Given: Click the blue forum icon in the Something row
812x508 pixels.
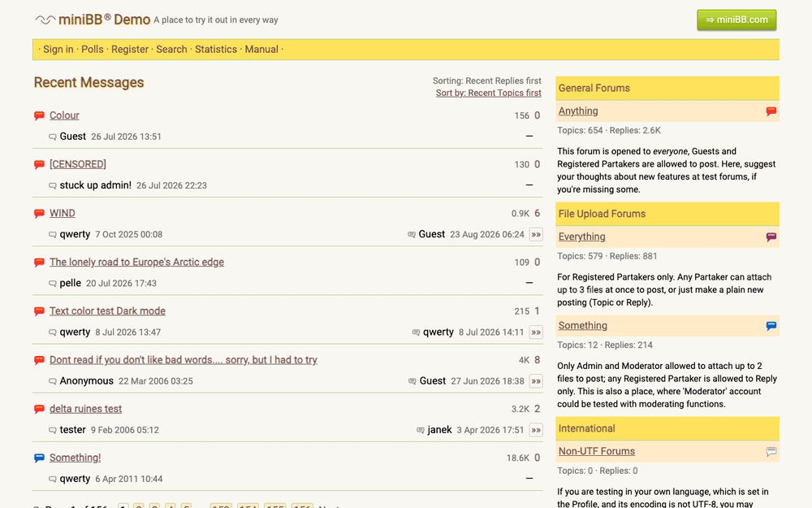Looking at the screenshot, I should (x=771, y=326).
